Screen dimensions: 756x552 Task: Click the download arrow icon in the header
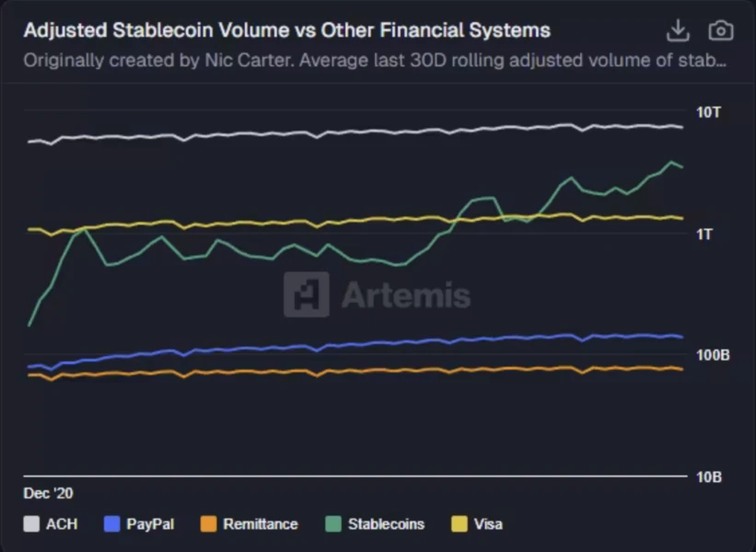[679, 30]
